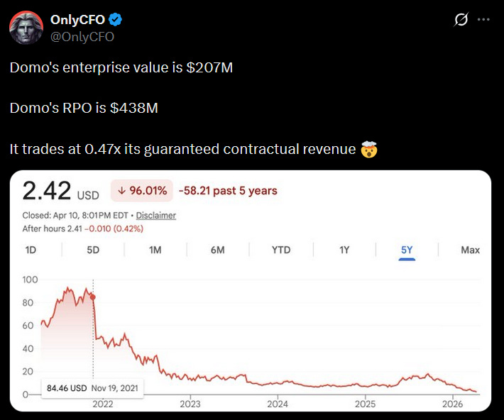Click the RPO is $438M line
The height and width of the screenshot is (420, 504).
point(84,108)
